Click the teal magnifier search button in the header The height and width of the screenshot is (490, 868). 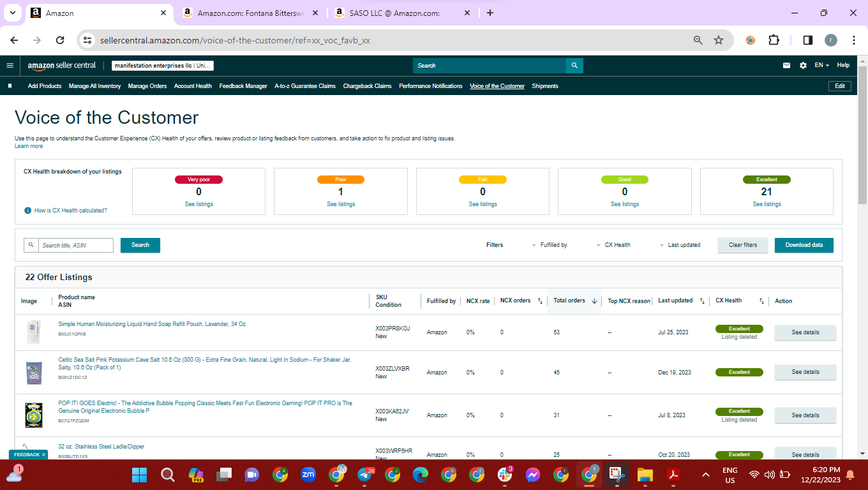574,65
